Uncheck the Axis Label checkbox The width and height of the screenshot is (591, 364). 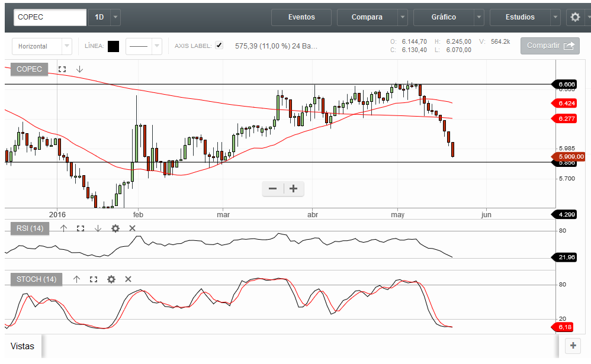[x=219, y=46]
